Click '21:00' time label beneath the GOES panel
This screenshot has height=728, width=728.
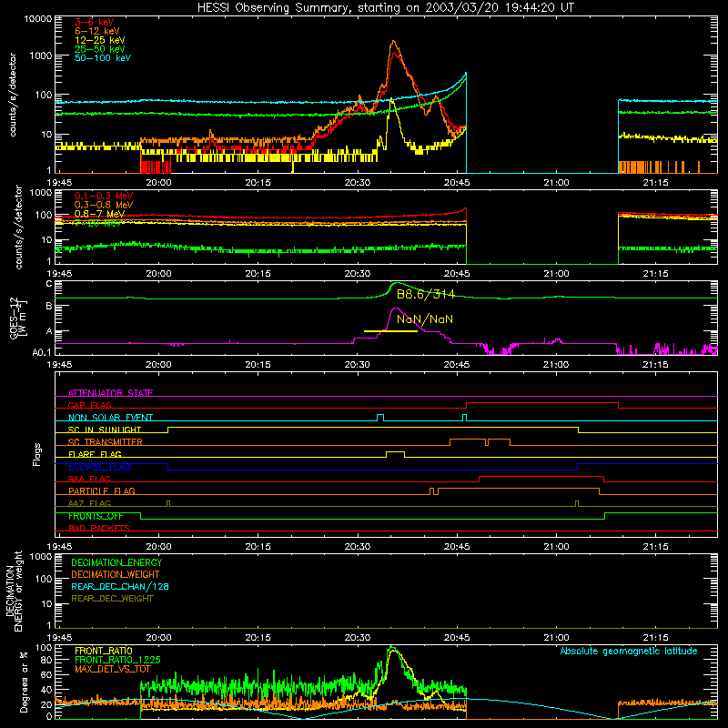click(556, 364)
